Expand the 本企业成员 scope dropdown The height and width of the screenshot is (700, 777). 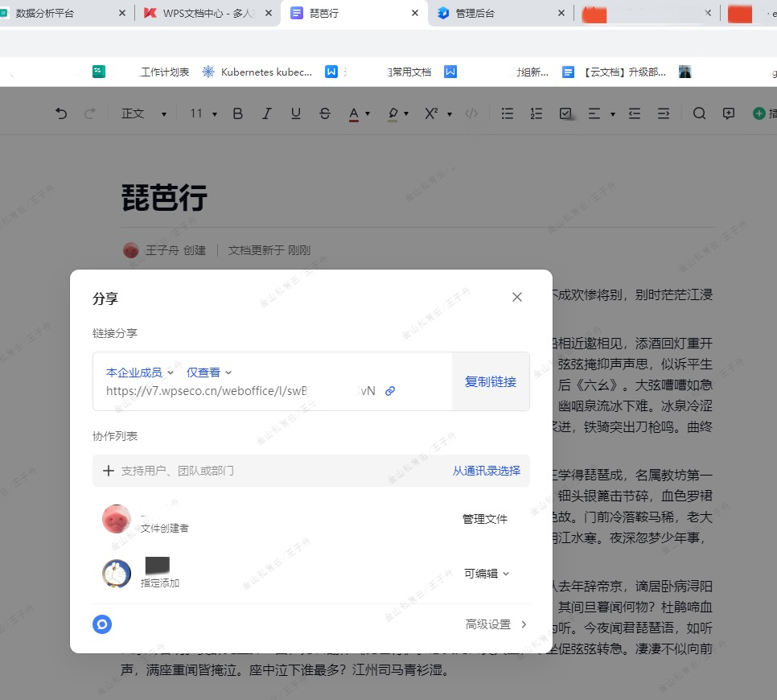[140, 373]
